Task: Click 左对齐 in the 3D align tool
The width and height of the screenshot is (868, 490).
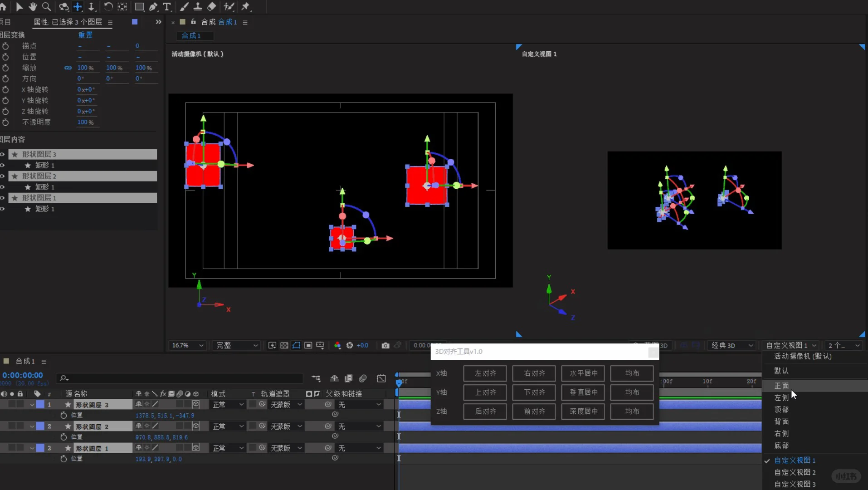Action: click(x=485, y=373)
